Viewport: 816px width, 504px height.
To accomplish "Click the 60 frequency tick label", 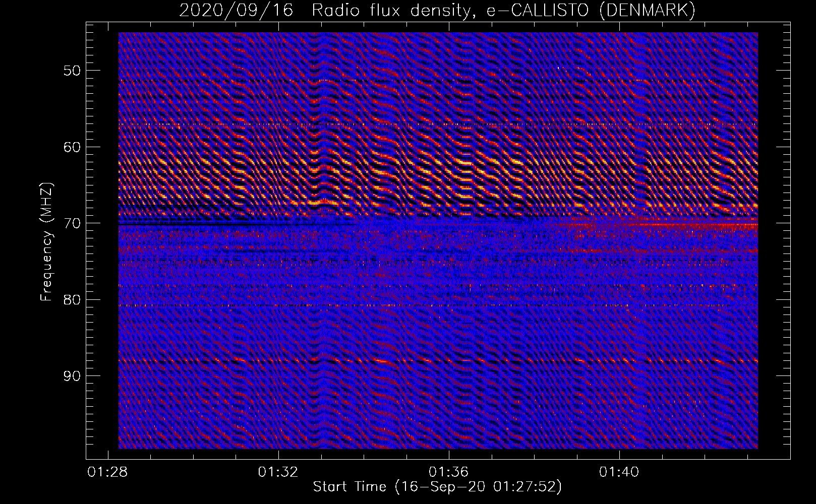I will (72, 147).
